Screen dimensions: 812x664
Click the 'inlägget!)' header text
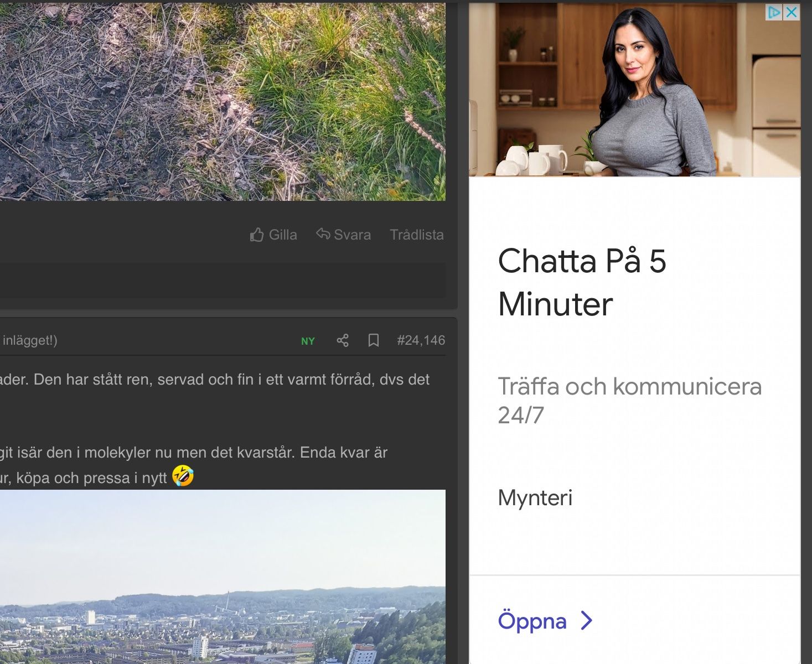click(30, 340)
